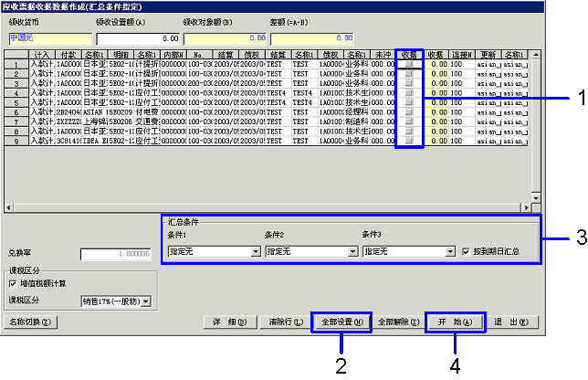588x380 pixels.
Task: Click the 全部解除 button
Action: (397, 322)
